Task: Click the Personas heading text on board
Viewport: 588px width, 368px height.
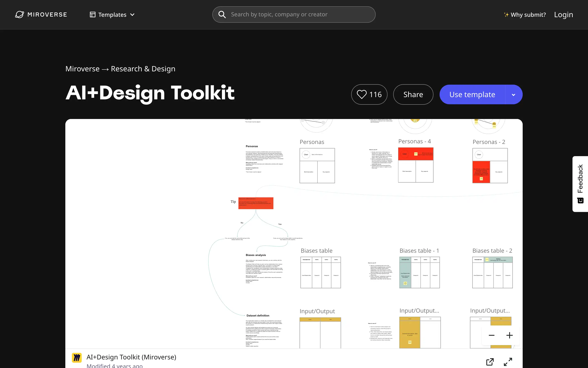Action: pyautogui.click(x=252, y=146)
